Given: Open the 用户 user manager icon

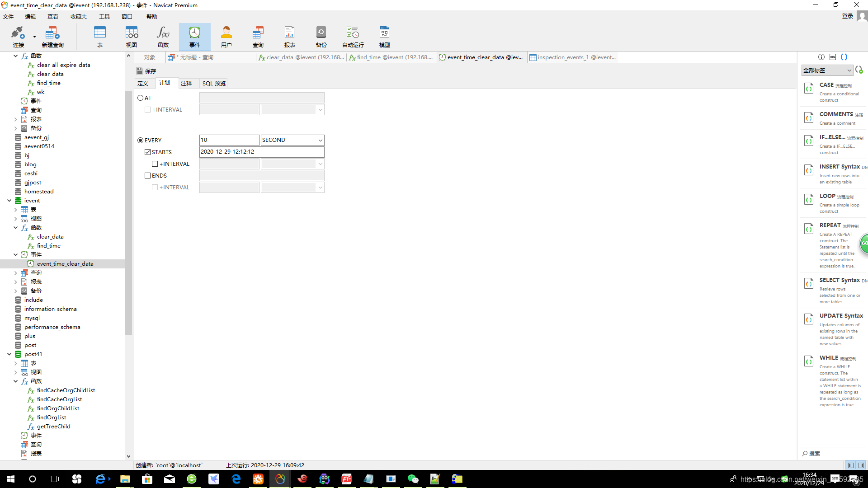Looking at the screenshot, I should [x=226, y=36].
